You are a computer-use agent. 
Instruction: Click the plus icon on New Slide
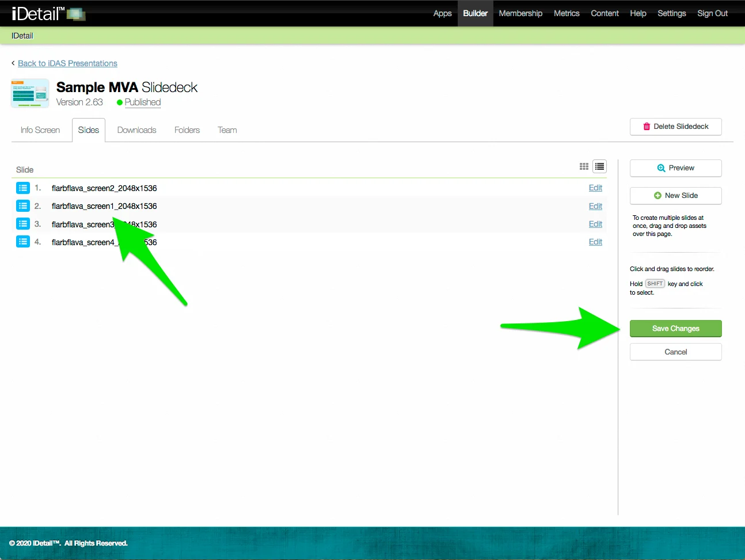pyautogui.click(x=657, y=196)
